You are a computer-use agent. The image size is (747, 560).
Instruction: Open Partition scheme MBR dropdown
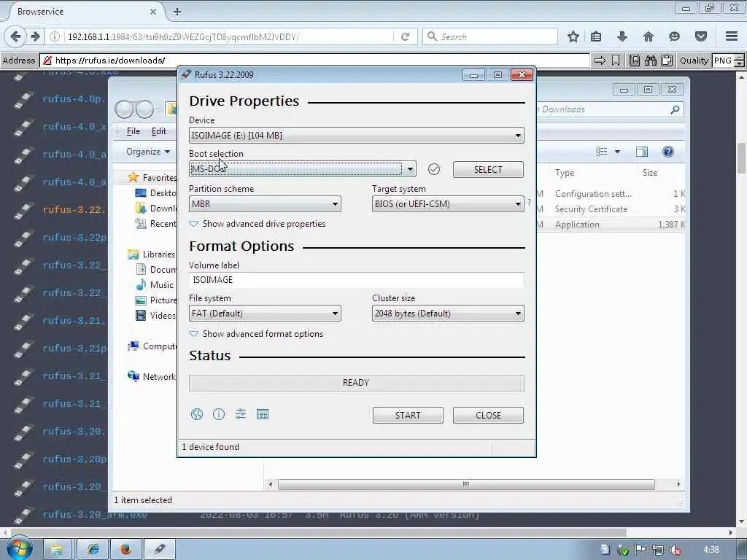click(x=265, y=204)
